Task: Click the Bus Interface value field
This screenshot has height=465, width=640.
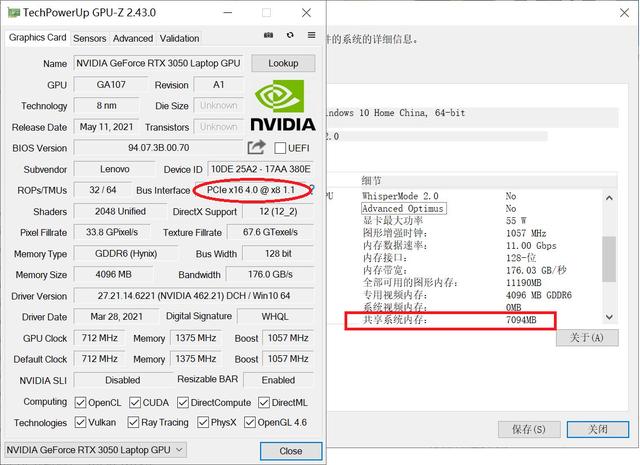Action: click(251, 190)
